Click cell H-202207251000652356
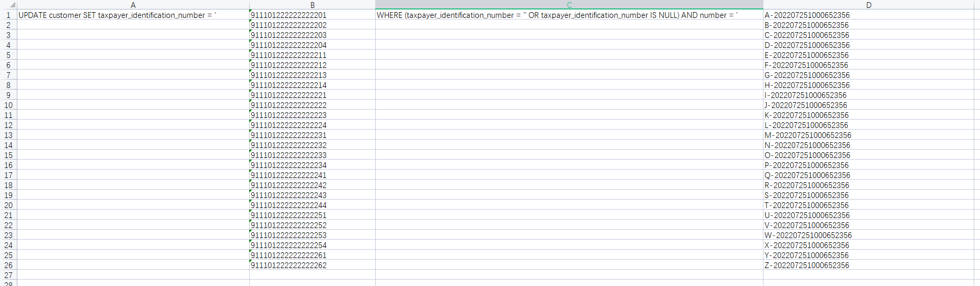Viewport: 980px width, 286px height. 869,85
